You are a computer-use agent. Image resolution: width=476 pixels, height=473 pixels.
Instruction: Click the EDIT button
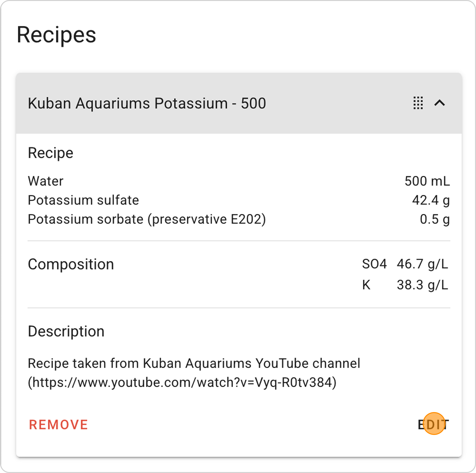coord(433,425)
